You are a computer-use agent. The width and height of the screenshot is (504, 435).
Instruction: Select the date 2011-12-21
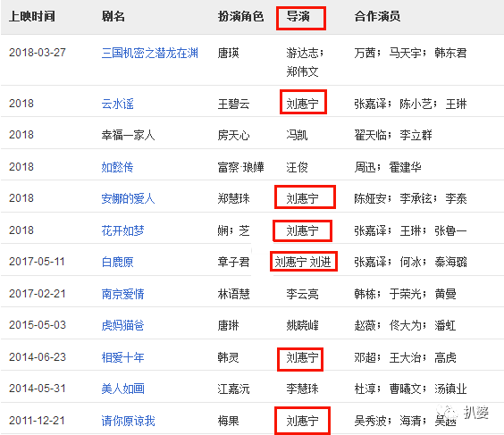tap(37, 420)
